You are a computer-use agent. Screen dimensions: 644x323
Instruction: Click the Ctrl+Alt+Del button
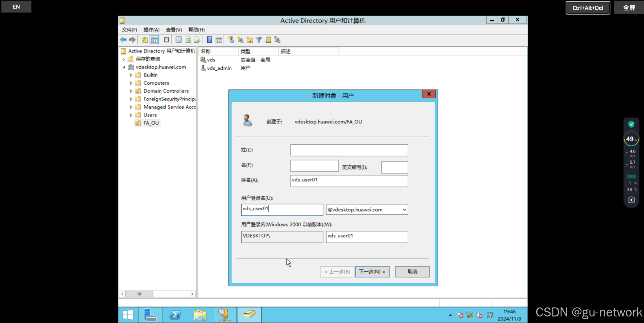tap(588, 8)
